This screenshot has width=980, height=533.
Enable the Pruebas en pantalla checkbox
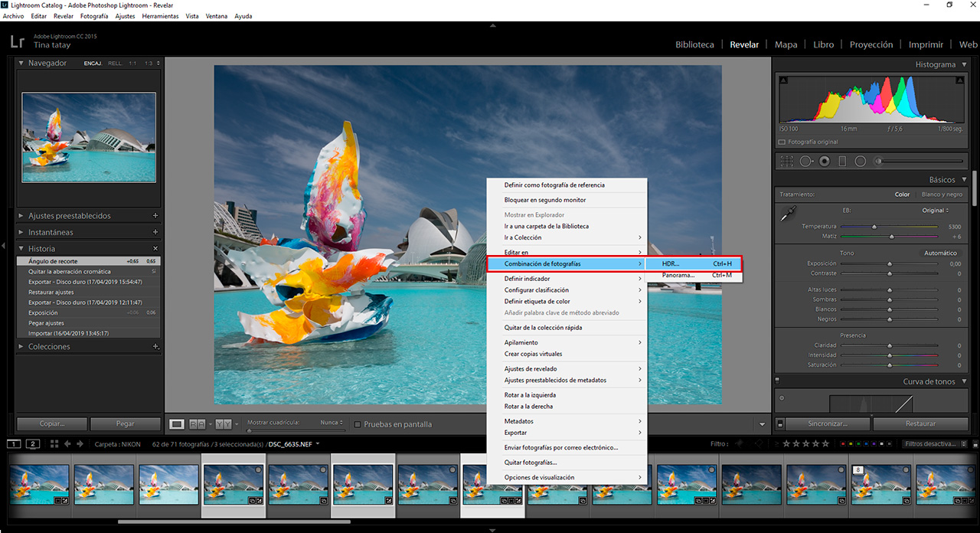358,424
